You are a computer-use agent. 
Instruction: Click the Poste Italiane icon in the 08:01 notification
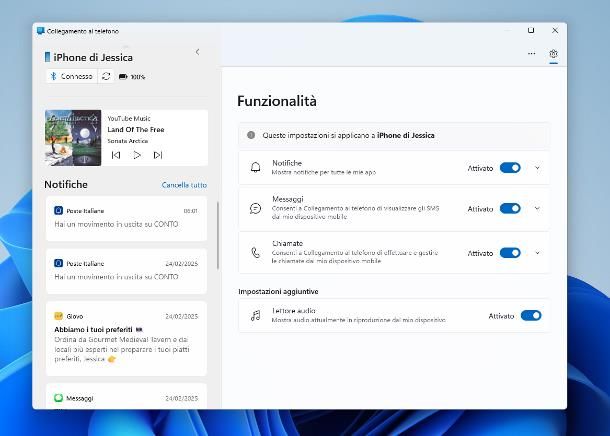58,210
